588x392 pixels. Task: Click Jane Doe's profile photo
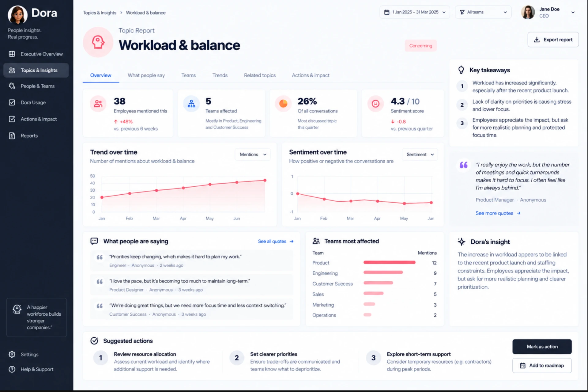point(528,12)
